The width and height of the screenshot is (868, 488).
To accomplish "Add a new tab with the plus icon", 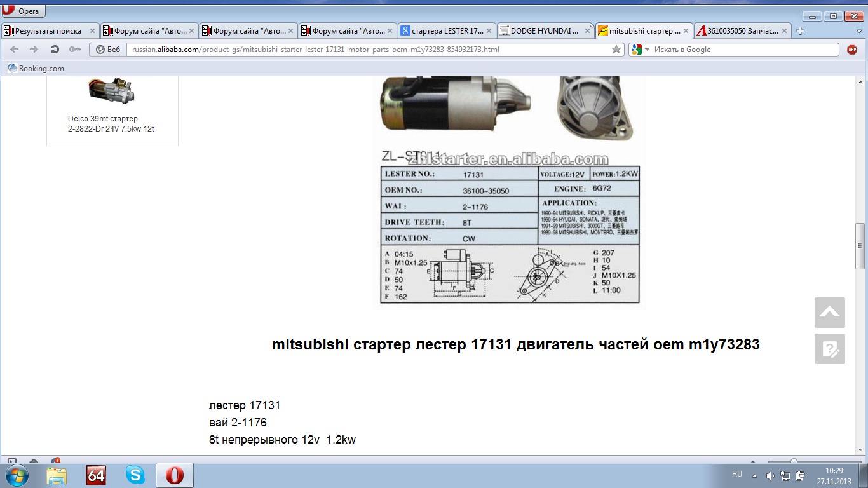I will tap(800, 30).
